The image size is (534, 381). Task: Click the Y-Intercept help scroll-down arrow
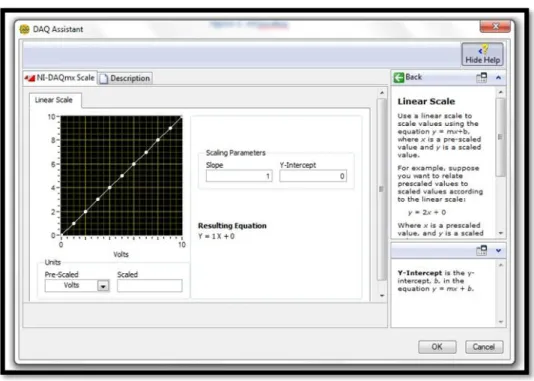pos(500,322)
